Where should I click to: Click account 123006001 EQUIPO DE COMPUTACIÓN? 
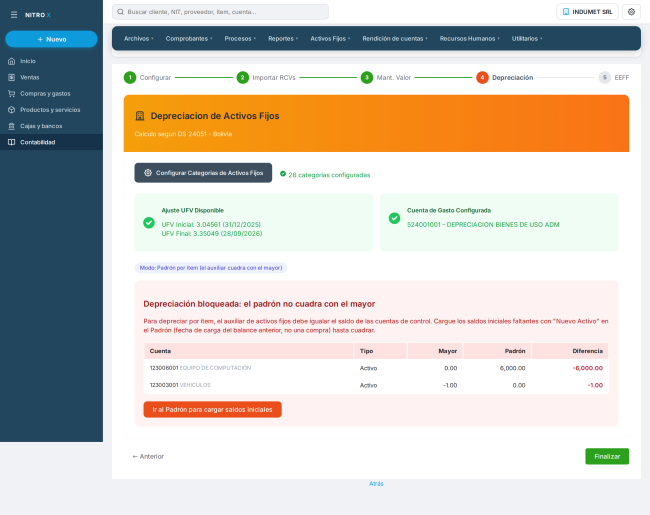[200, 368]
